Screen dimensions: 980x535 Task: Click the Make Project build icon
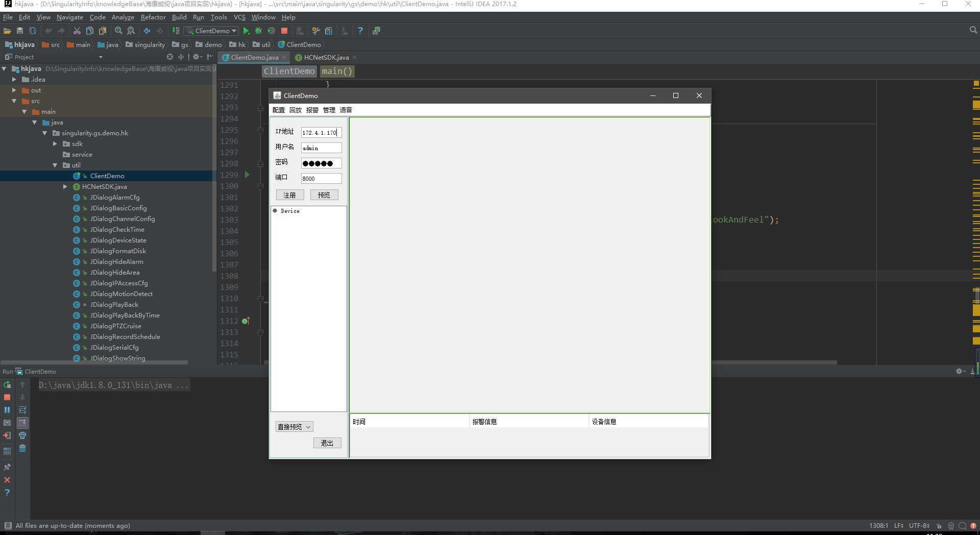pos(176,31)
